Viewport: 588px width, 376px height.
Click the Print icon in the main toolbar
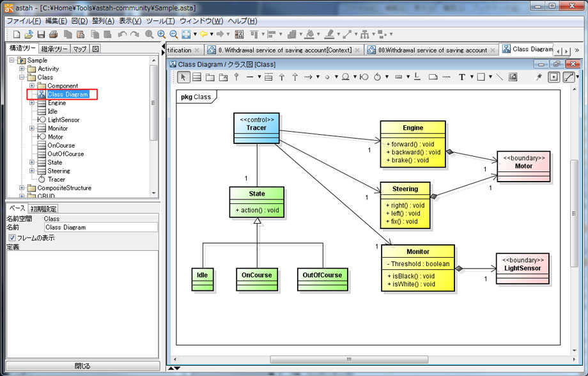53,35
